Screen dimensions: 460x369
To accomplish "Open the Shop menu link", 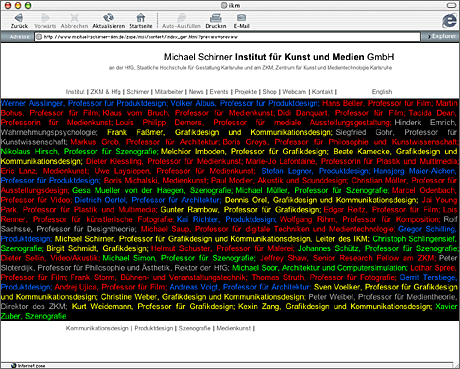I will (x=270, y=92).
